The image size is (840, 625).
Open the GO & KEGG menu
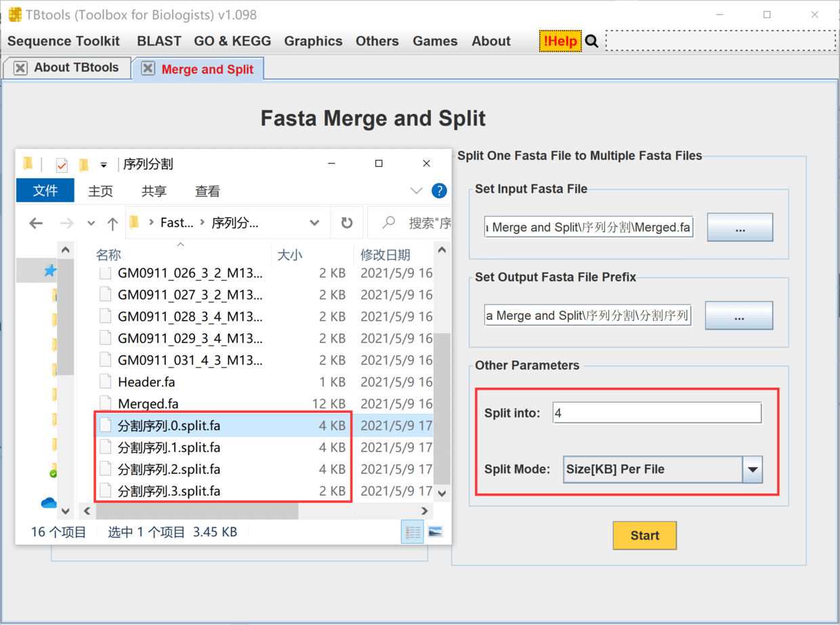point(232,41)
